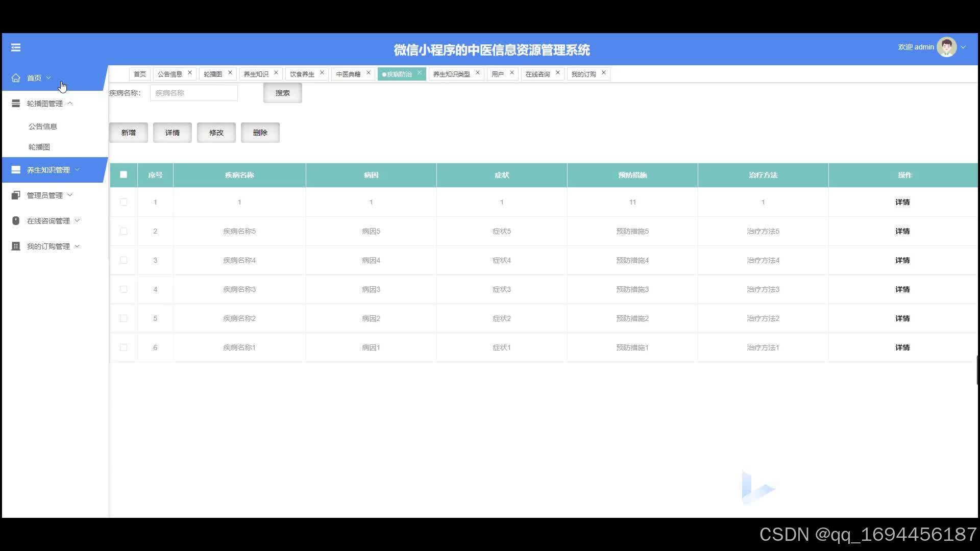Click the 我的订购管理 sidebar icon
Viewport: 980px width, 551px height.
click(16, 246)
